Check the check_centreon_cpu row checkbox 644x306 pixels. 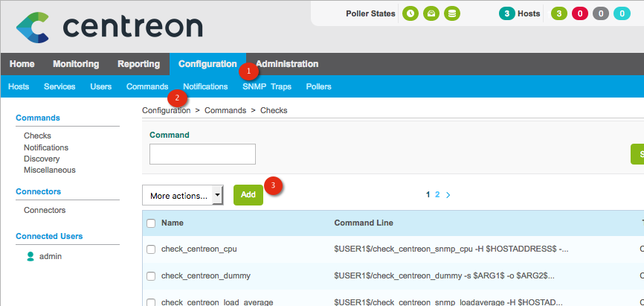pos(151,249)
